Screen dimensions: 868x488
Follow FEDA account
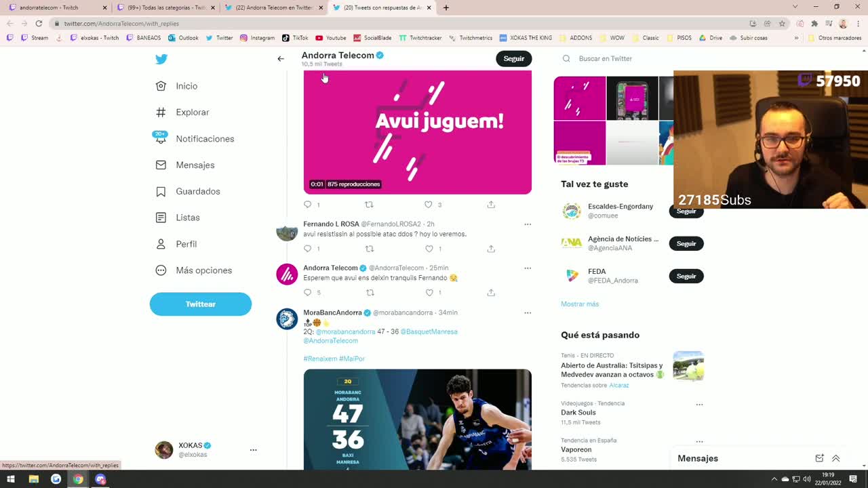pos(686,276)
